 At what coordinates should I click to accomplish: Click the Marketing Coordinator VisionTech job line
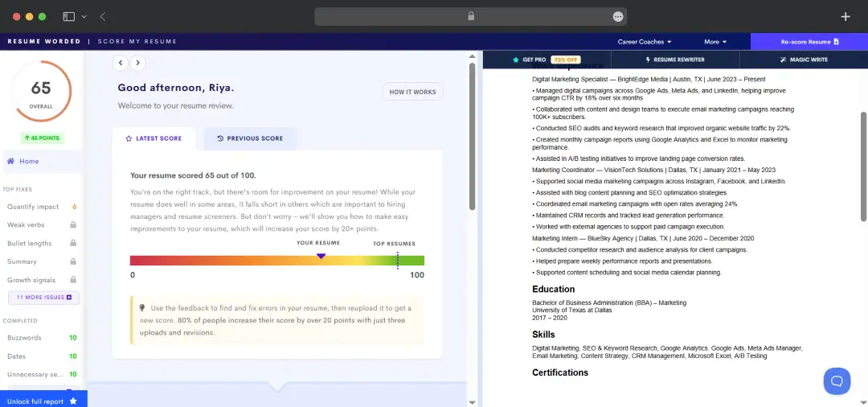[653, 170]
